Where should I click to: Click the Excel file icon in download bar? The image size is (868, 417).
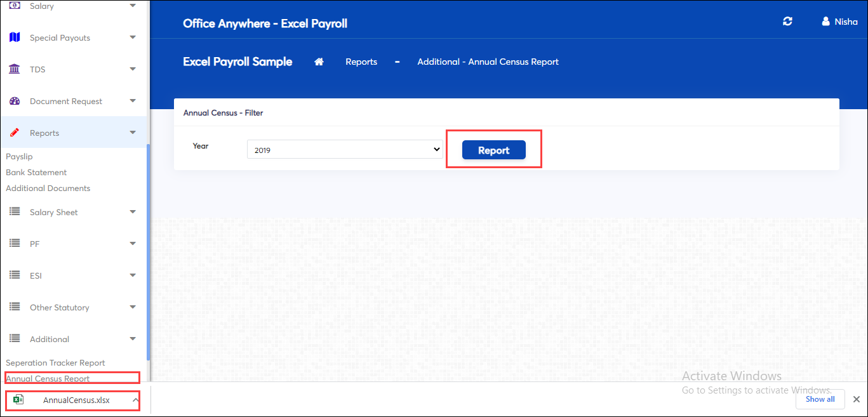click(18, 399)
